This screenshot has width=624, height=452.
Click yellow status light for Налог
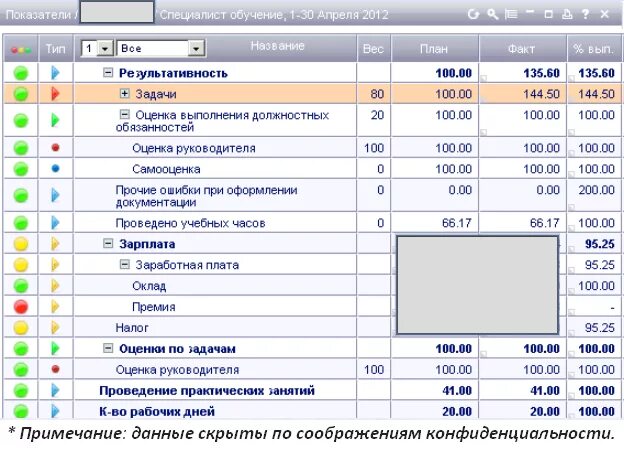pyautogui.click(x=21, y=328)
